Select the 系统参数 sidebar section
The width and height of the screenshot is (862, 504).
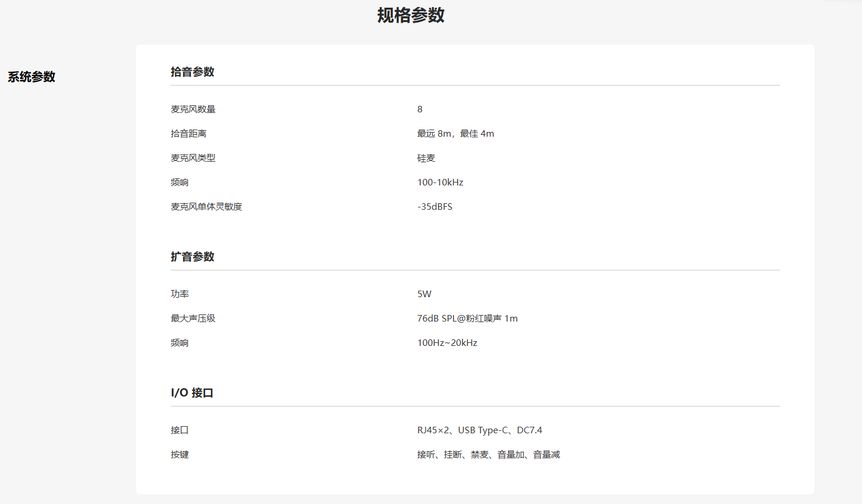[32, 77]
